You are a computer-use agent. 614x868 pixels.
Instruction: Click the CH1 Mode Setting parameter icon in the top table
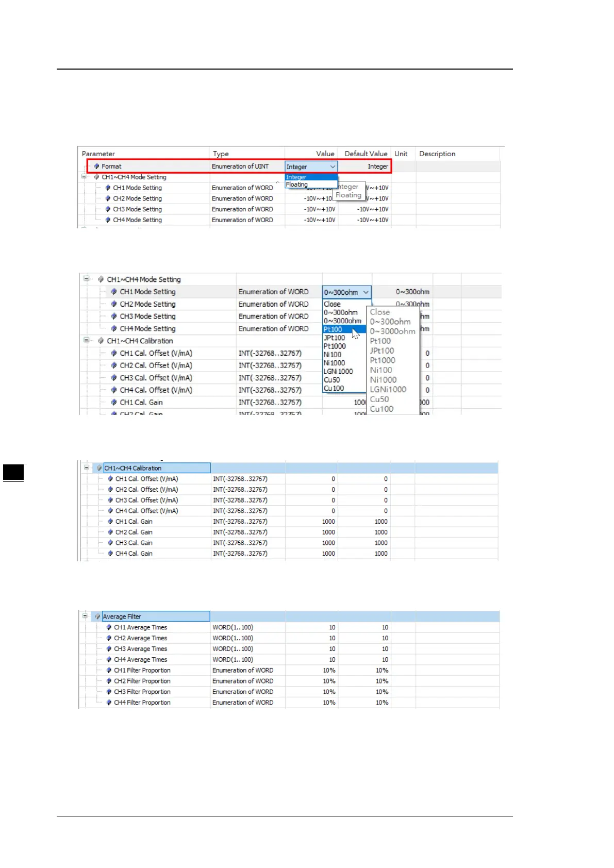coord(108,188)
